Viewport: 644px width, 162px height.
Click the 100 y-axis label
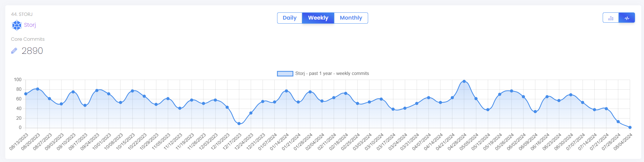(18, 80)
